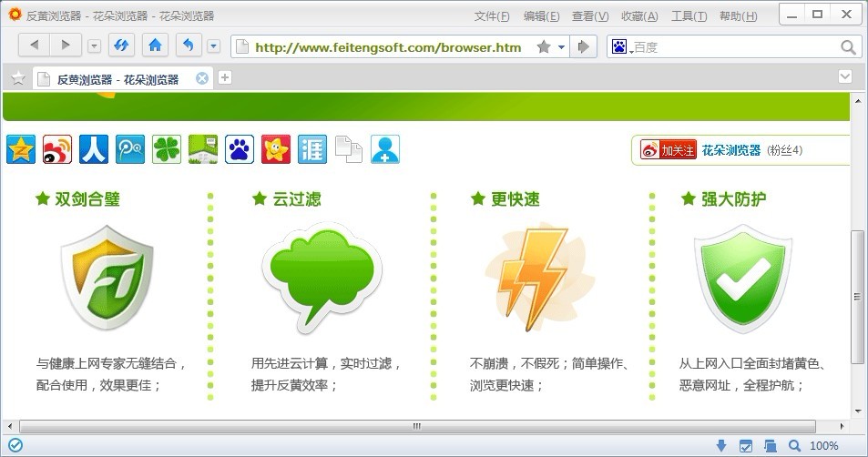
Task: Close the 反黄浏览器 tab
Action: coord(202,78)
